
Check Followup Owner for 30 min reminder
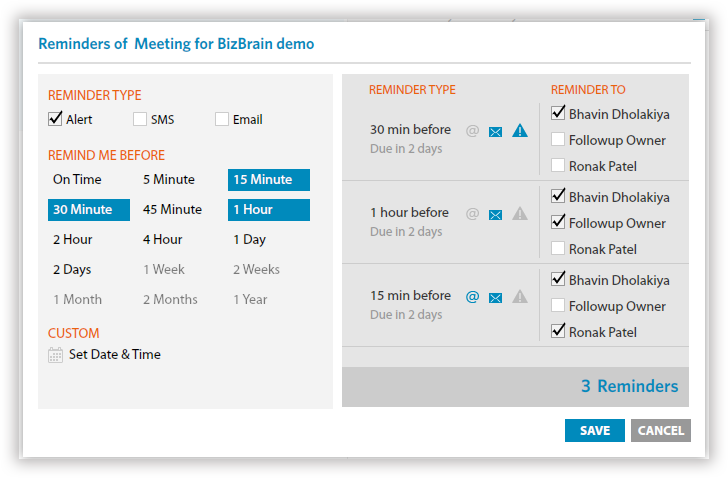coord(558,140)
